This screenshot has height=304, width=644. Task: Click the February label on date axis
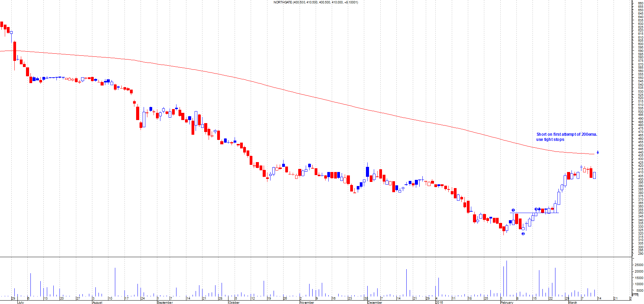507,302
